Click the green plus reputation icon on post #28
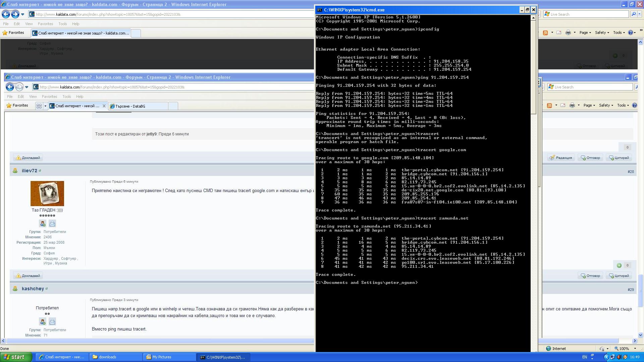644x362 pixels. 619,265
